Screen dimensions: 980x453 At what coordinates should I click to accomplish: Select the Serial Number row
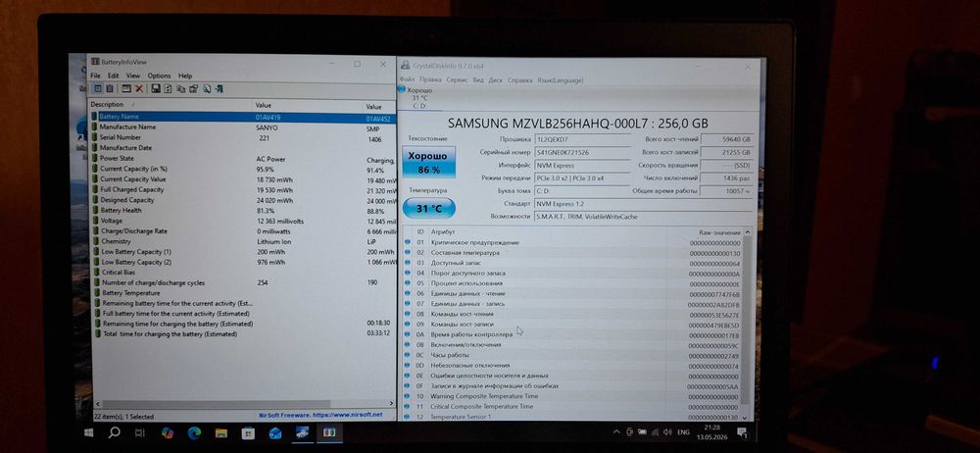[x=244, y=137]
